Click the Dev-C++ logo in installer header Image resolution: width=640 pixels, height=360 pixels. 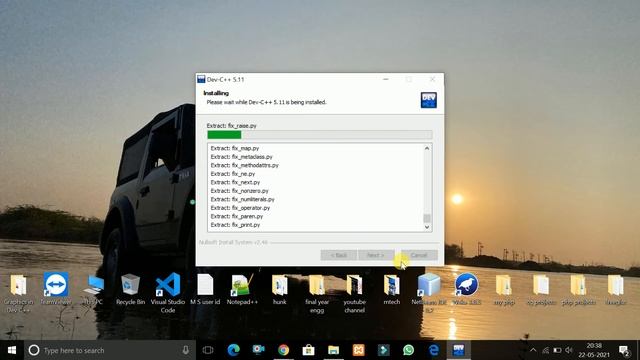(x=429, y=100)
